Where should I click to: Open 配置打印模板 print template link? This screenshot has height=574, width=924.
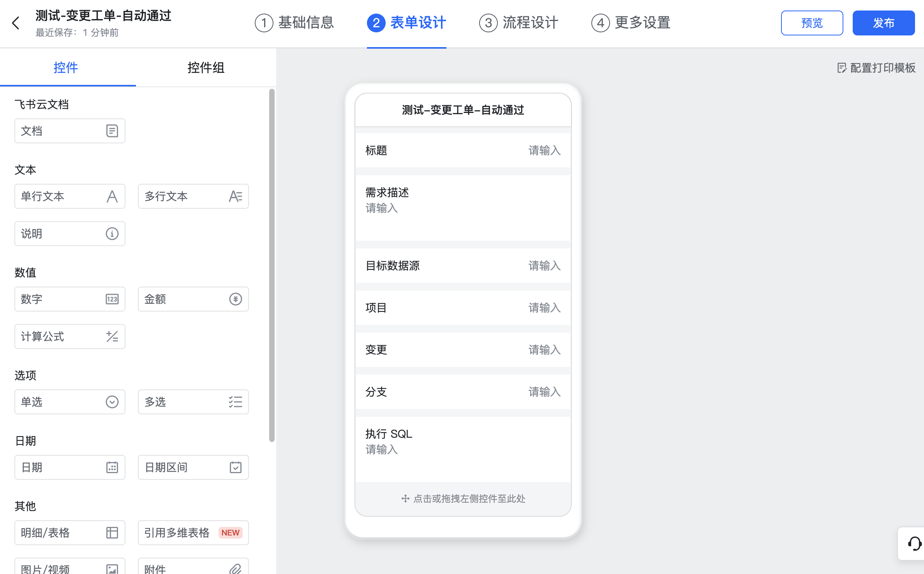(x=876, y=68)
